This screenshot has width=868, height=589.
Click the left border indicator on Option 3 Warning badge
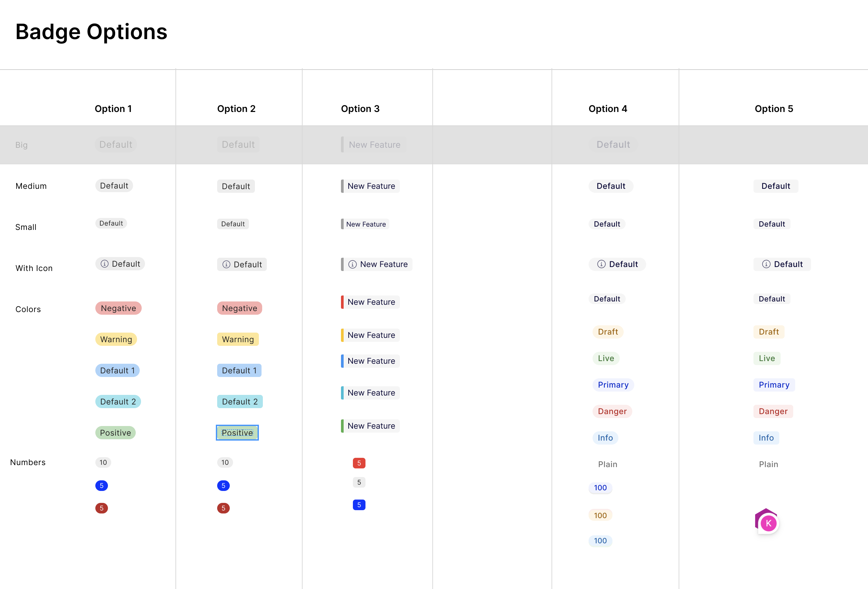point(342,335)
